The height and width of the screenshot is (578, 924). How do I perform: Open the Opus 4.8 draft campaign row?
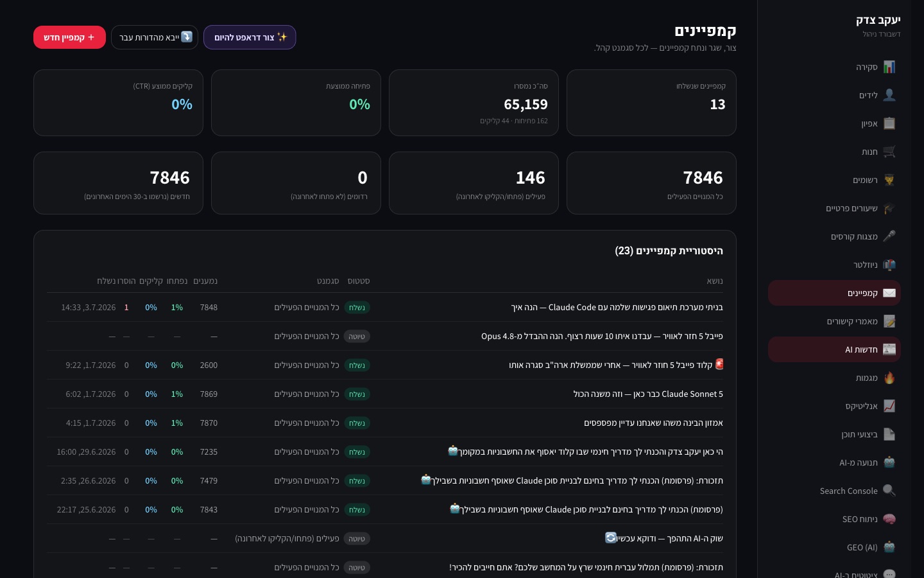(385, 336)
